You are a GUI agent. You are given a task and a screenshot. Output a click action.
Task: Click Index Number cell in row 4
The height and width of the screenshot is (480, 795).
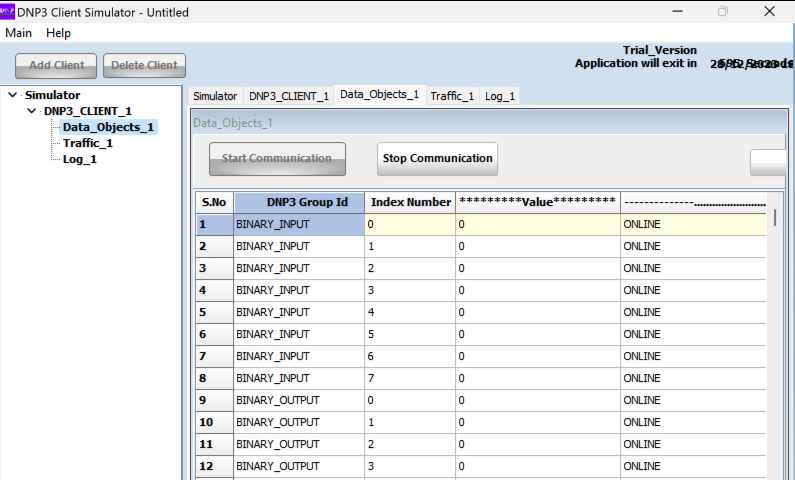pos(410,290)
